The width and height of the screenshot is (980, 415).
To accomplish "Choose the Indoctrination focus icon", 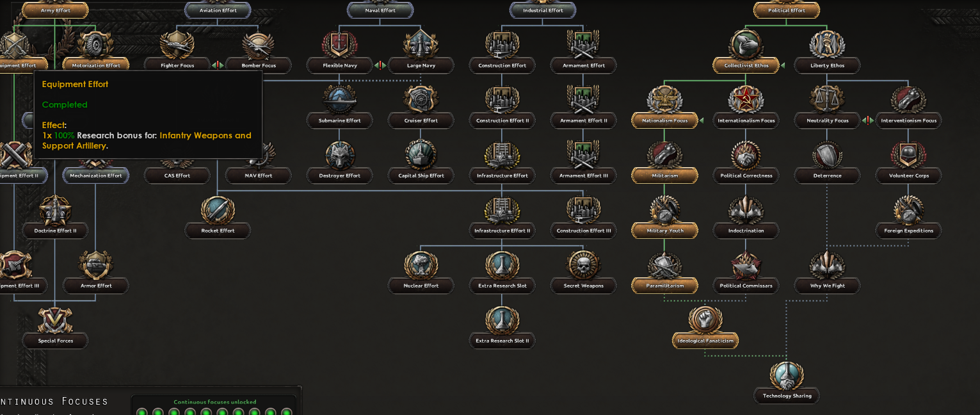I will point(746,211).
